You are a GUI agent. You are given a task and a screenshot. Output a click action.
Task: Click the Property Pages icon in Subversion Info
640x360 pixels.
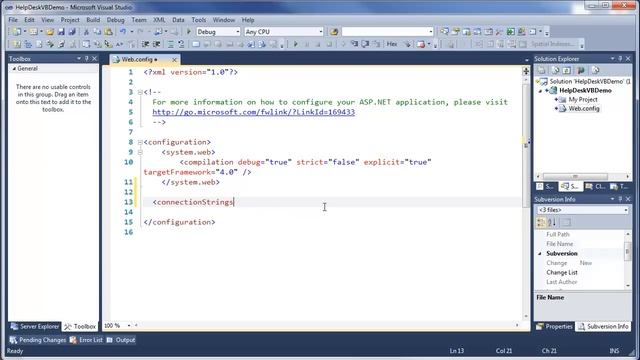pyautogui.click(x=566, y=222)
